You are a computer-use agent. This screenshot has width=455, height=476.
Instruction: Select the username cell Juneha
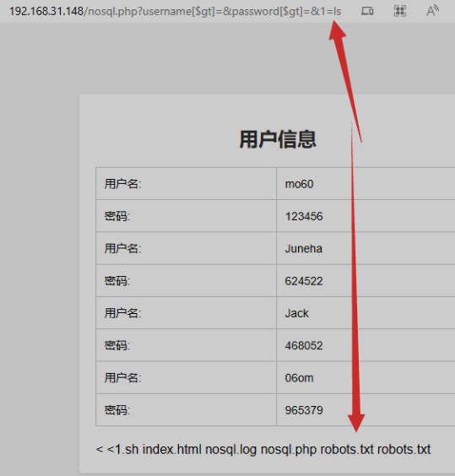tap(303, 249)
